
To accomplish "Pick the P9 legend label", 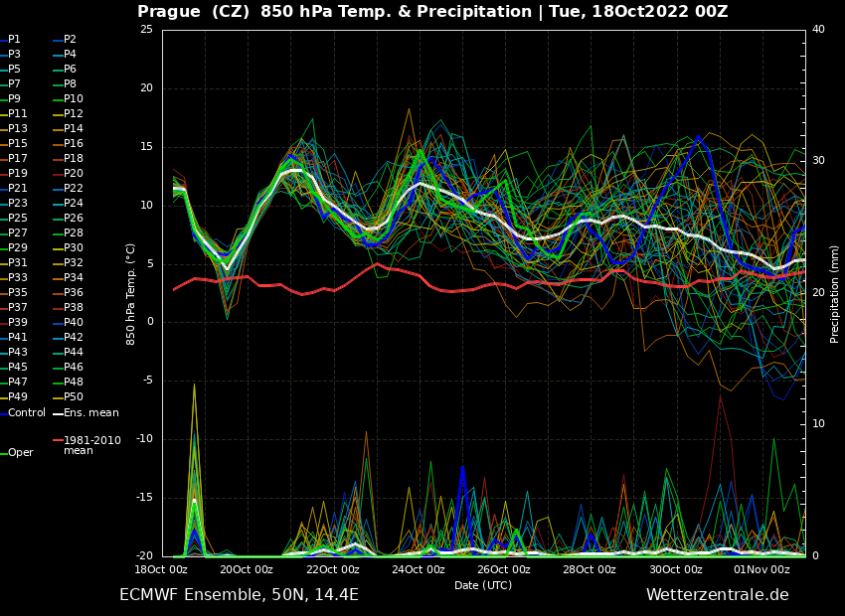I will click(14, 98).
